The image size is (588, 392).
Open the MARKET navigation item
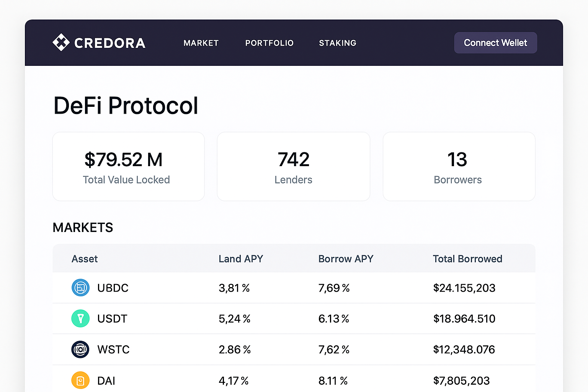201,43
